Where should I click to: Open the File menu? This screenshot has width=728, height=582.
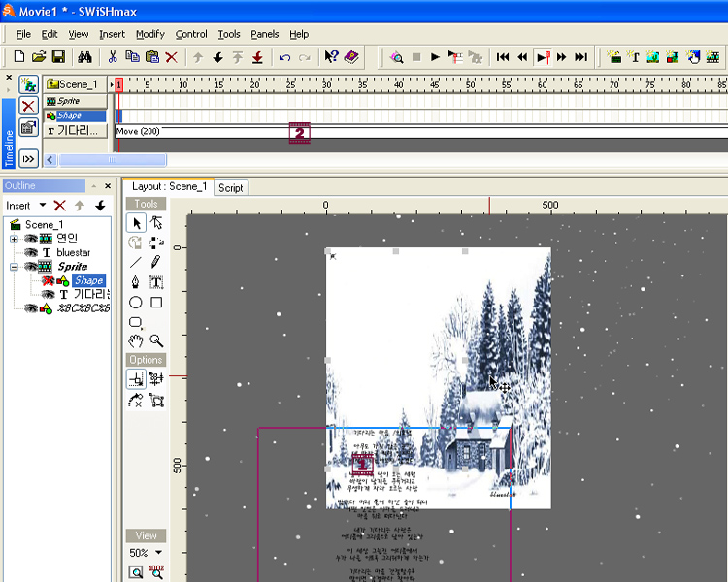(x=23, y=34)
